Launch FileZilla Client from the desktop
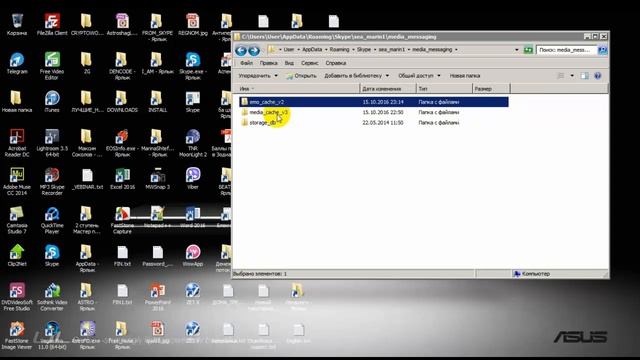Image resolution: width=640 pixels, height=360 pixels. coord(52,24)
